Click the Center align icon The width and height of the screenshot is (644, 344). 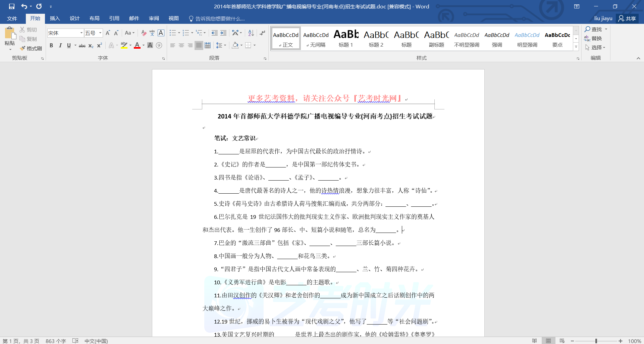181,45
